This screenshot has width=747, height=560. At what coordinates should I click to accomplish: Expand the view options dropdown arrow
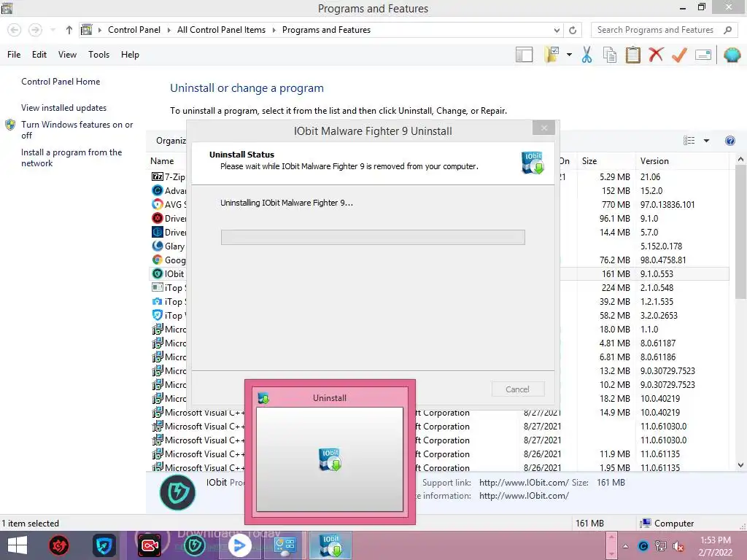[x=706, y=141]
